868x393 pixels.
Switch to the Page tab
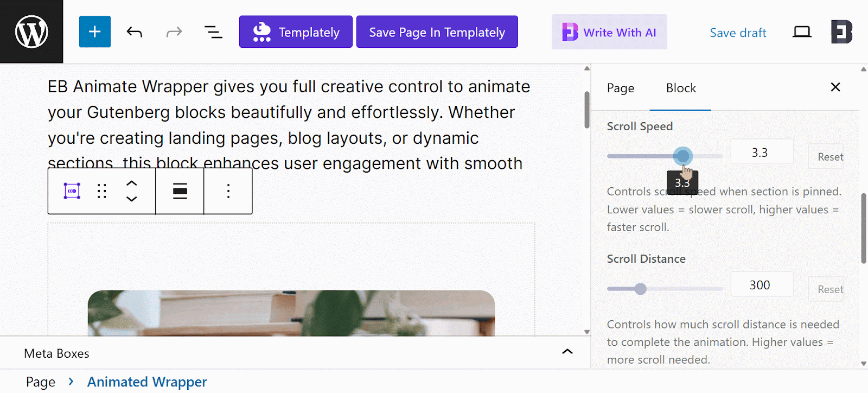(620, 88)
